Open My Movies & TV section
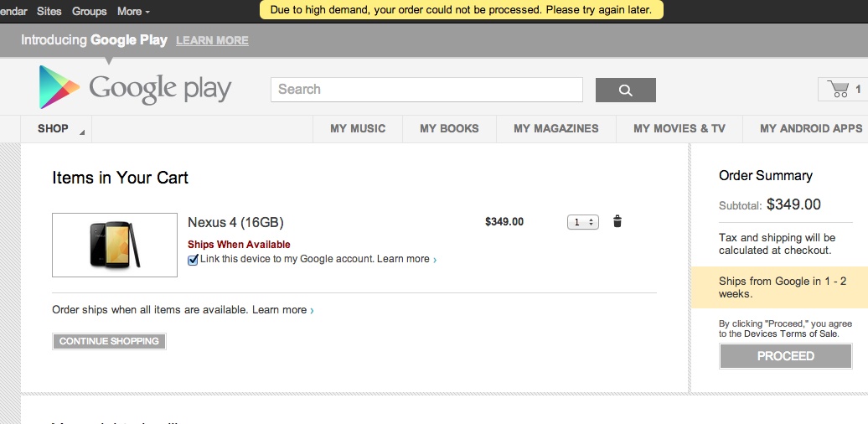 point(679,129)
